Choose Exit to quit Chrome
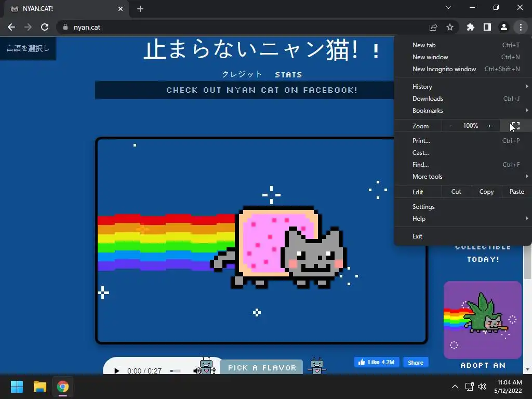This screenshot has width=532, height=399. click(463, 236)
